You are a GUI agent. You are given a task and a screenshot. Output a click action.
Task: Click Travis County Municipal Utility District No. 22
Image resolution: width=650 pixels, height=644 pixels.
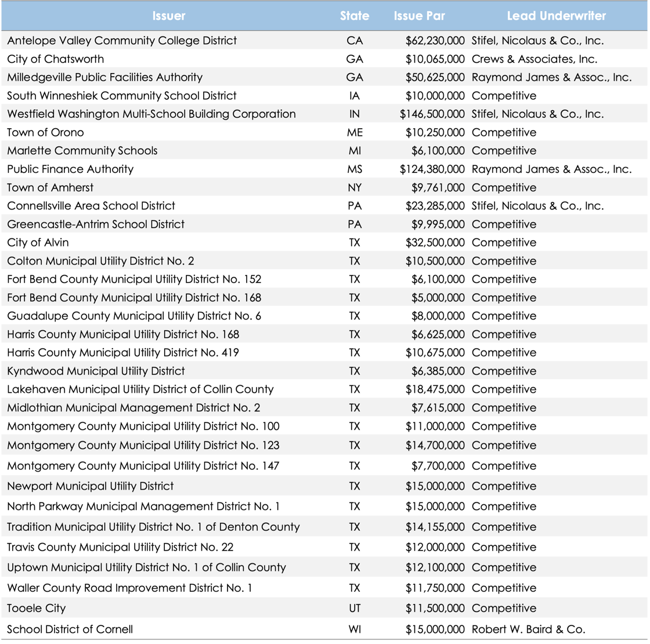click(120, 547)
